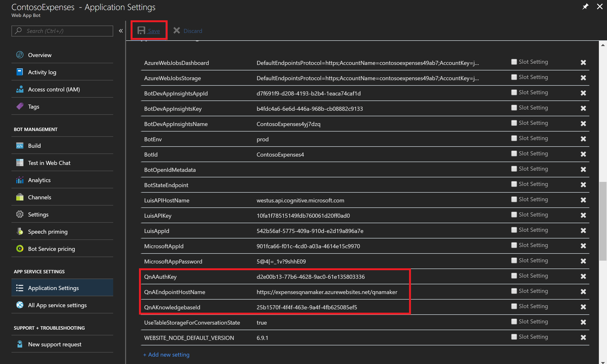Screen dimensions: 607x364
Task: Click the Overview icon in sidebar
Action: [x=20, y=55]
